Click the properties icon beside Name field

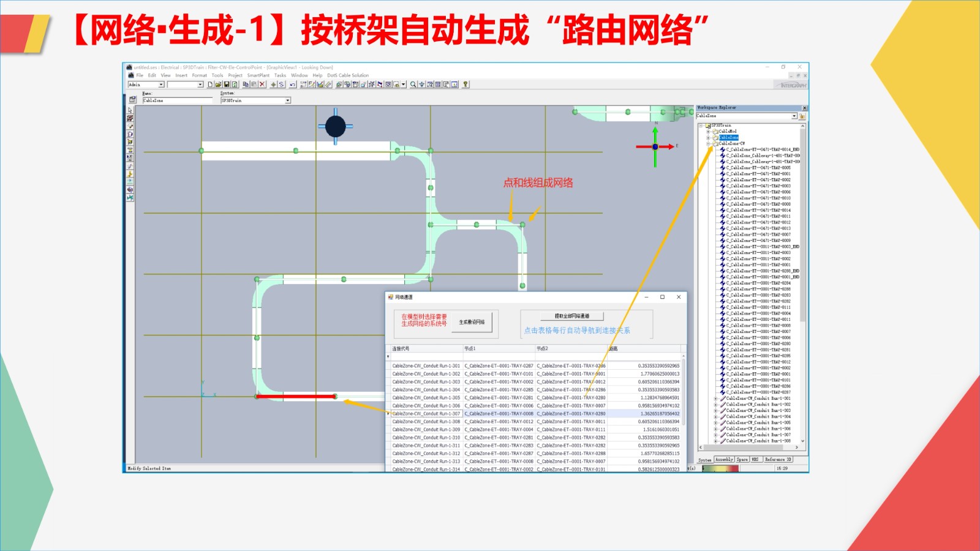[132, 100]
